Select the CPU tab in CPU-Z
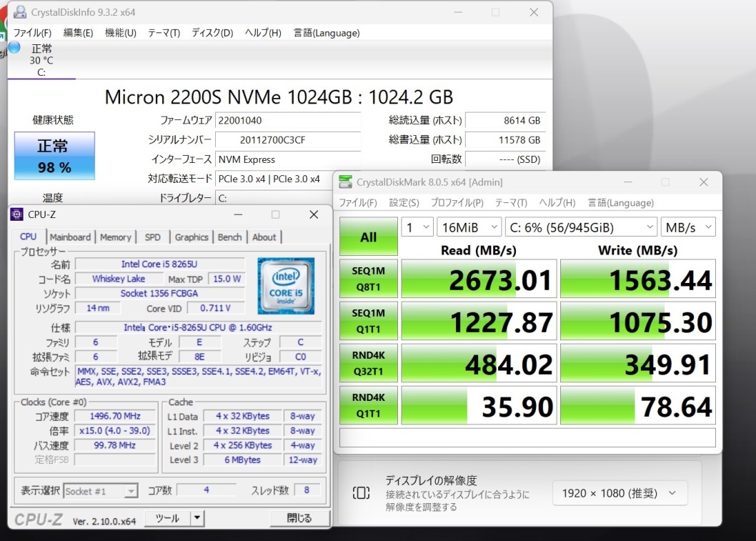 click(28, 237)
